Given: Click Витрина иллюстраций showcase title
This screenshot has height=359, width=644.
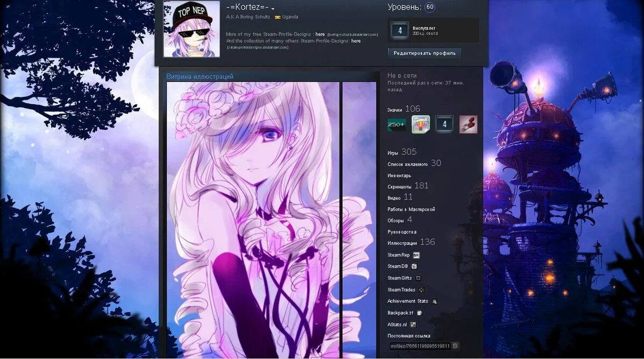Looking at the screenshot, I should pyautogui.click(x=200, y=76).
